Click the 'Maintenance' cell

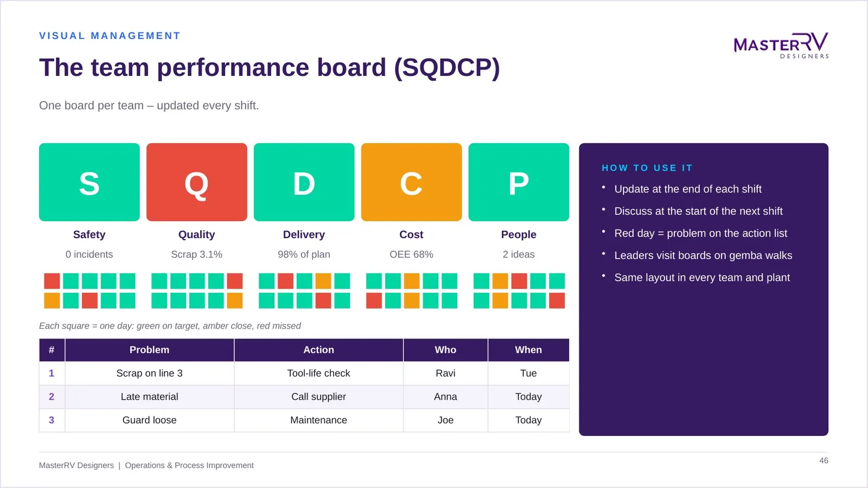(x=319, y=420)
